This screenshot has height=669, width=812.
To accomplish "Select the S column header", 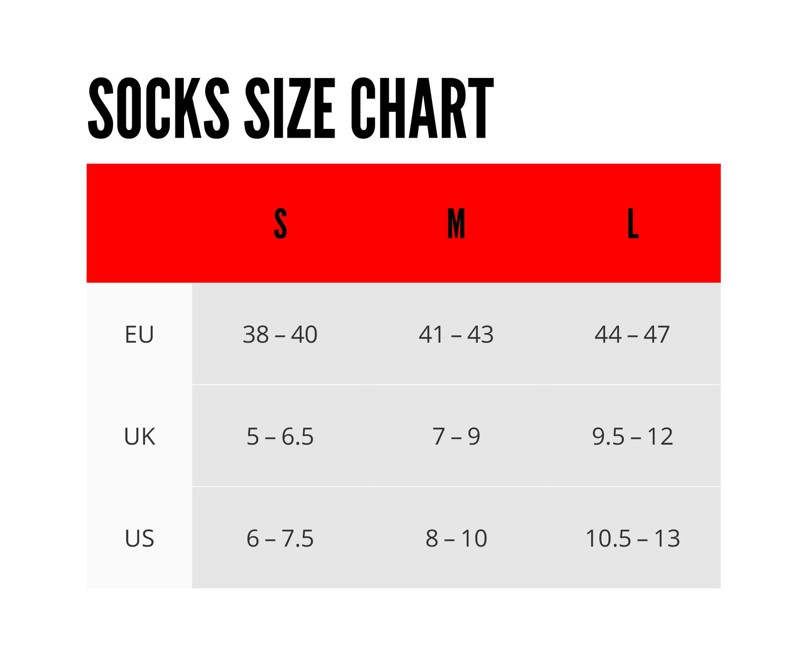I will click(x=280, y=224).
